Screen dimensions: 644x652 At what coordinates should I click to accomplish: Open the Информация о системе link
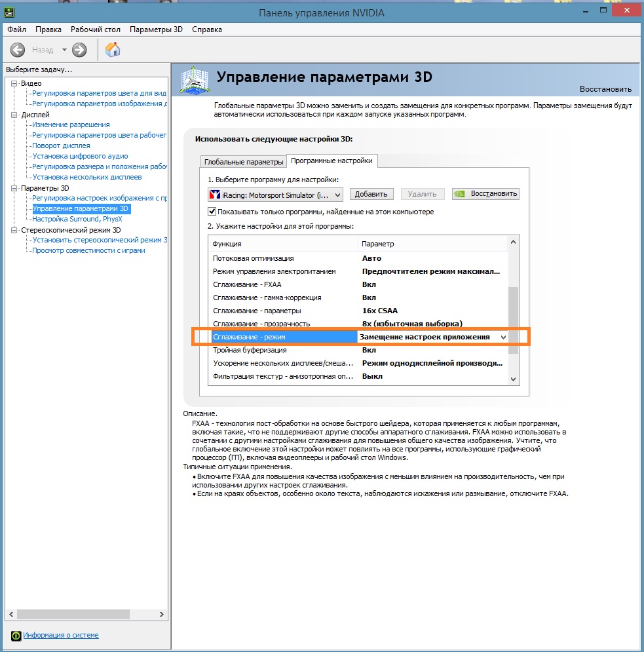[61, 635]
